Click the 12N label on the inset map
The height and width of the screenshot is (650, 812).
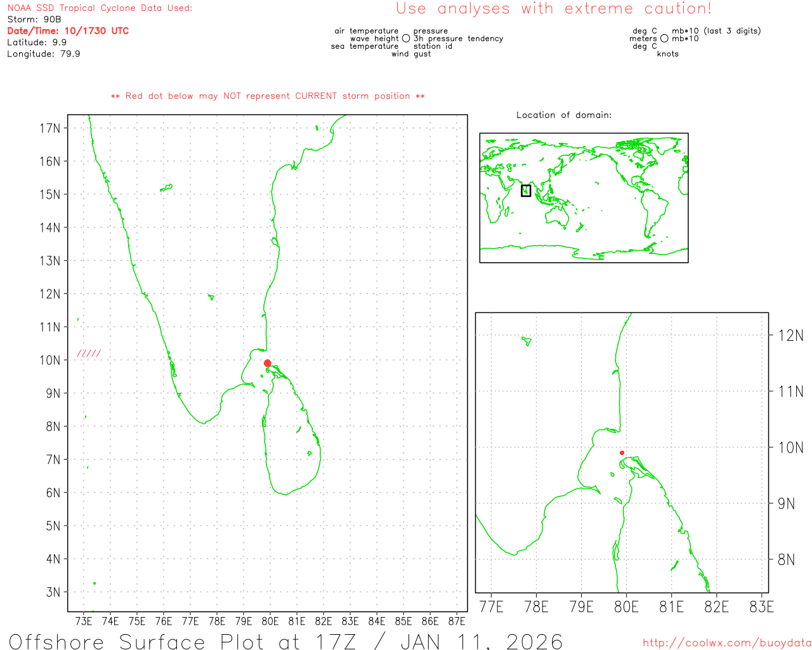(x=790, y=336)
